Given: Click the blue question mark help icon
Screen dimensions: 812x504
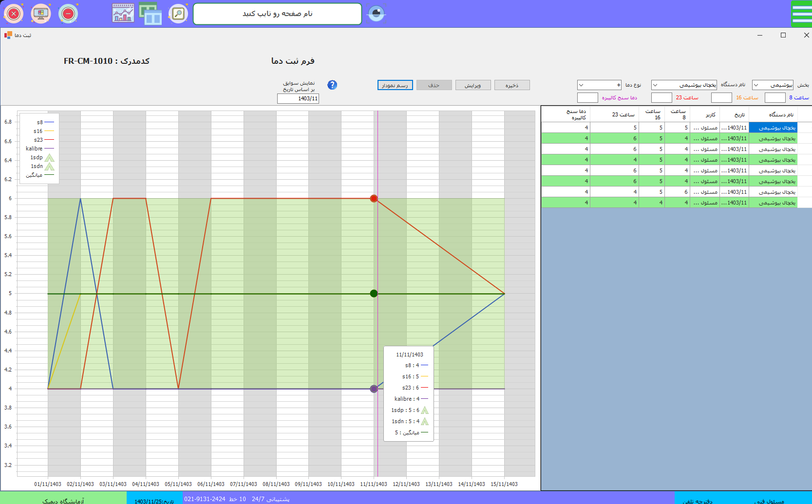Looking at the screenshot, I should tap(332, 85).
